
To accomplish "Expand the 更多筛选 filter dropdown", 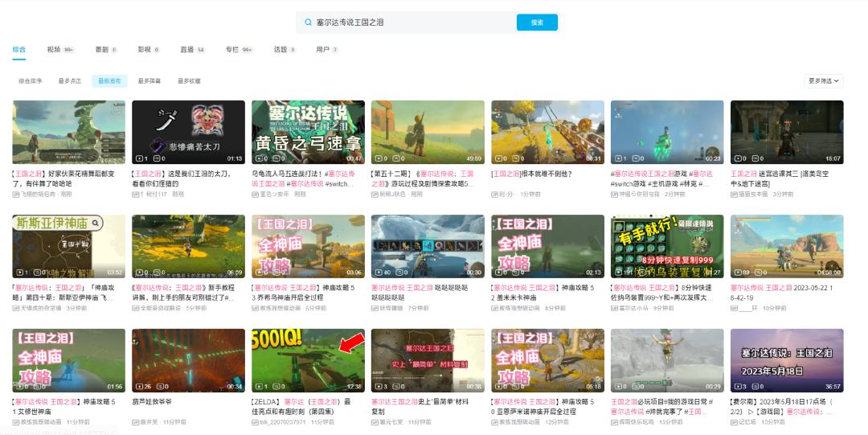I will [824, 81].
